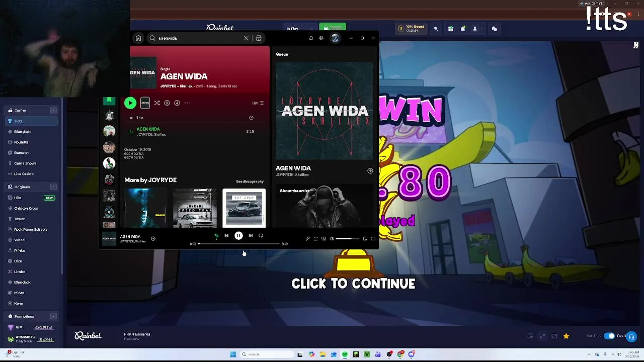This screenshot has height=362, width=644.
Task: Save AGEN WIDA to Your Library
Action: [x=167, y=103]
